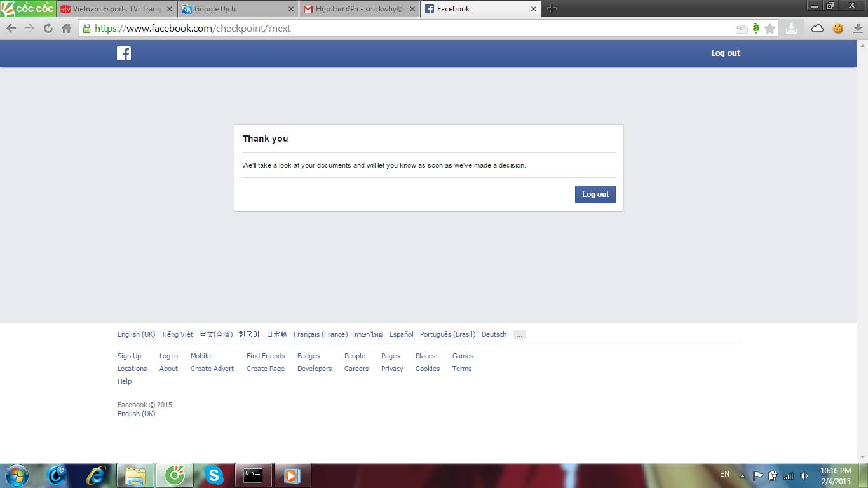The height and width of the screenshot is (488, 868).
Task: Open the Developers footer link
Action: pos(315,369)
